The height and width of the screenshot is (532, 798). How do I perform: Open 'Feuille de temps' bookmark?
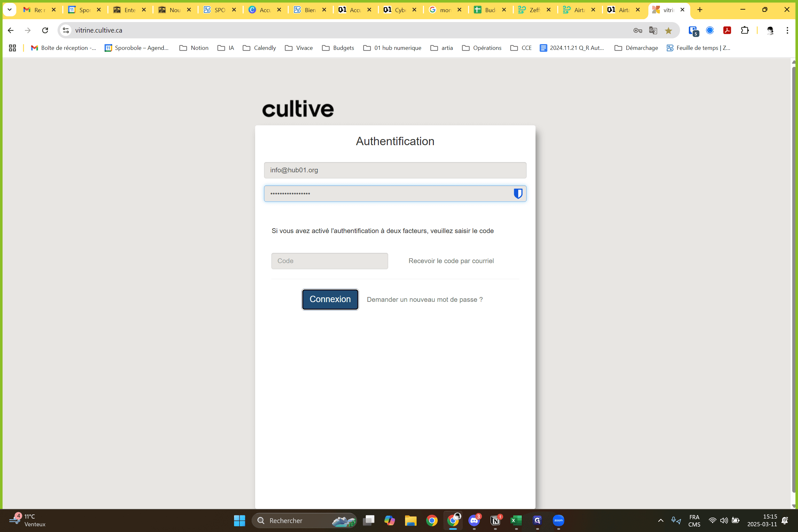698,48
